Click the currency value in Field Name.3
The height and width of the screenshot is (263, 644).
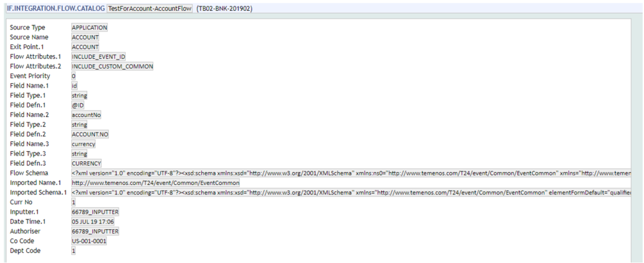coord(83,143)
